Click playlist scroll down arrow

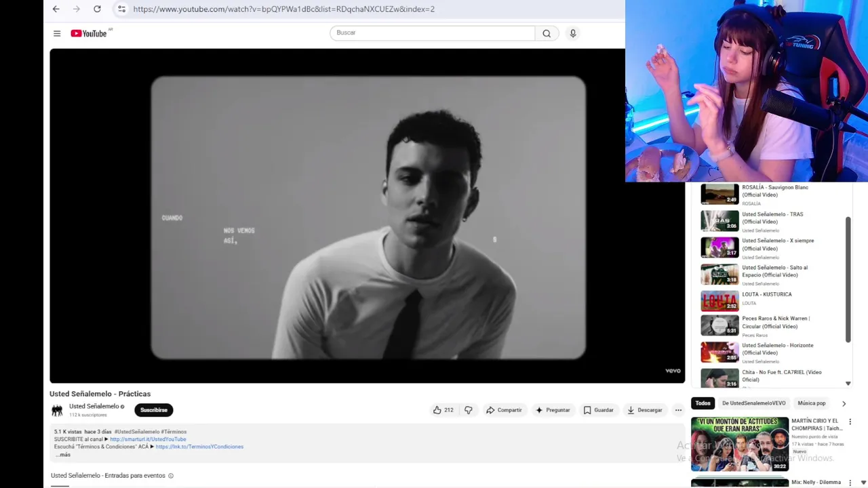click(x=848, y=384)
